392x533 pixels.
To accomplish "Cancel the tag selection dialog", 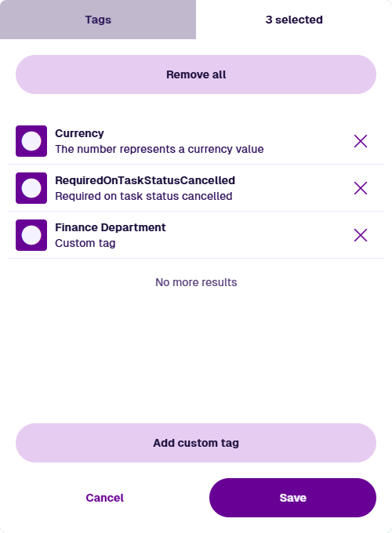I will [105, 498].
